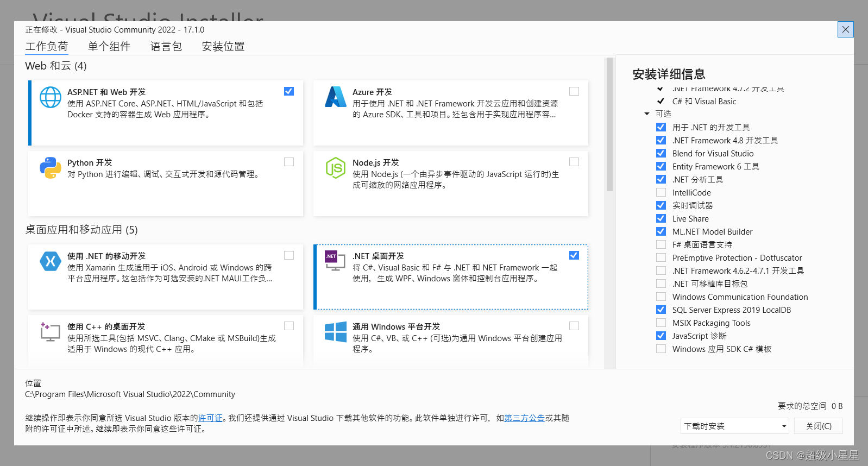This screenshot has height=466, width=868.
Task: Check .NET Framework 4.6.2-4.7.1 开发工具
Action: coord(661,270)
